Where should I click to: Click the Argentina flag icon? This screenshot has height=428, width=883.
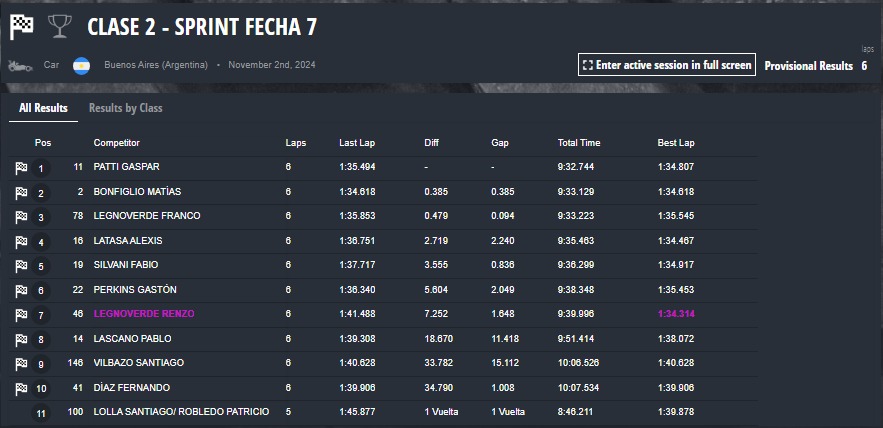click(82, 65)
